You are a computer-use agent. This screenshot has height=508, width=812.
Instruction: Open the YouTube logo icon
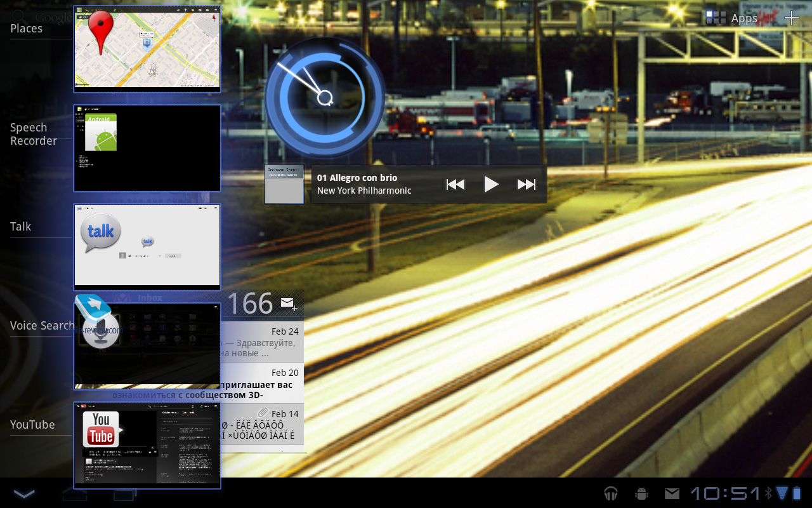101,430
